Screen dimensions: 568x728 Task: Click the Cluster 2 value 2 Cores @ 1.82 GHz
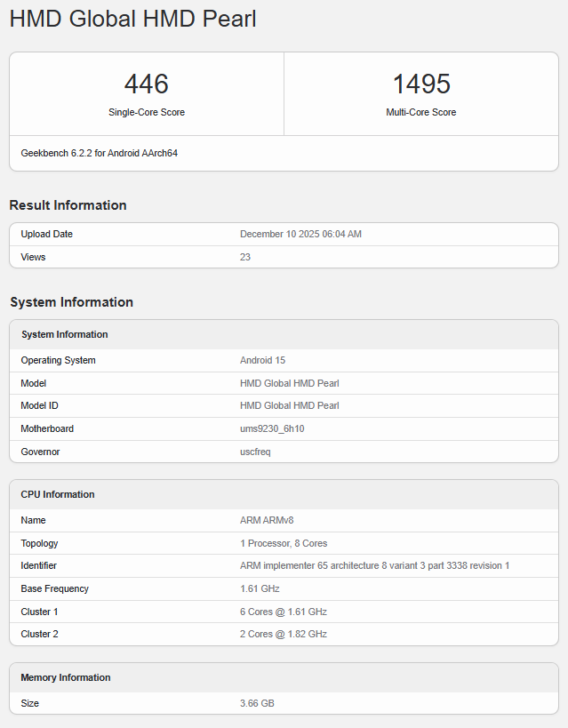pyautogui.click(x=284, y=634)
